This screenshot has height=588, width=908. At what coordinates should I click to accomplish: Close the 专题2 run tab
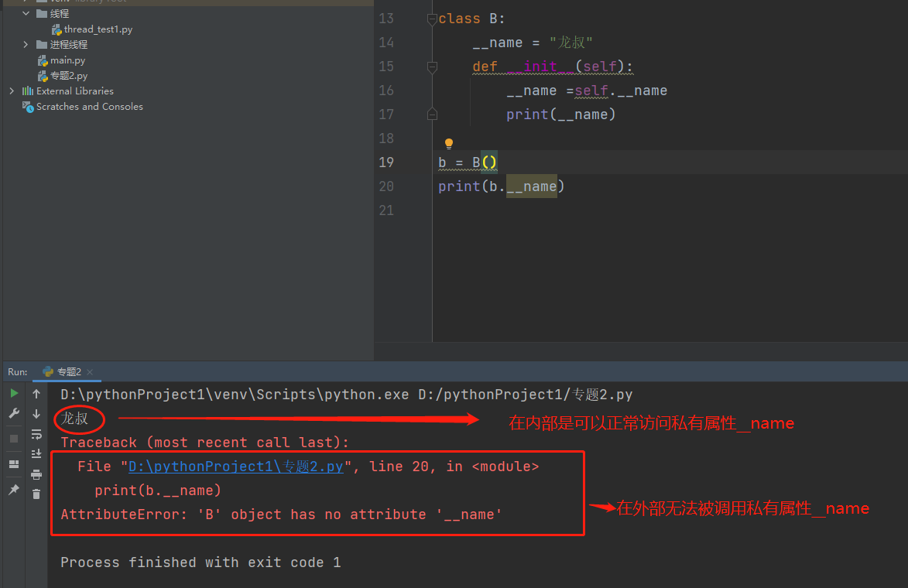(x=89, y=372)
